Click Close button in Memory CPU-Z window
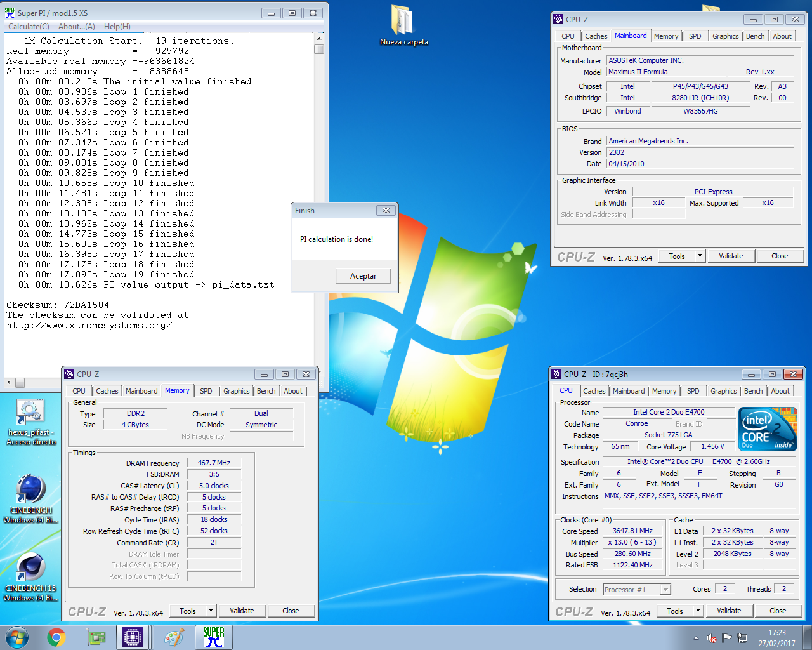The image size is (812, 650). click(291, 611)
